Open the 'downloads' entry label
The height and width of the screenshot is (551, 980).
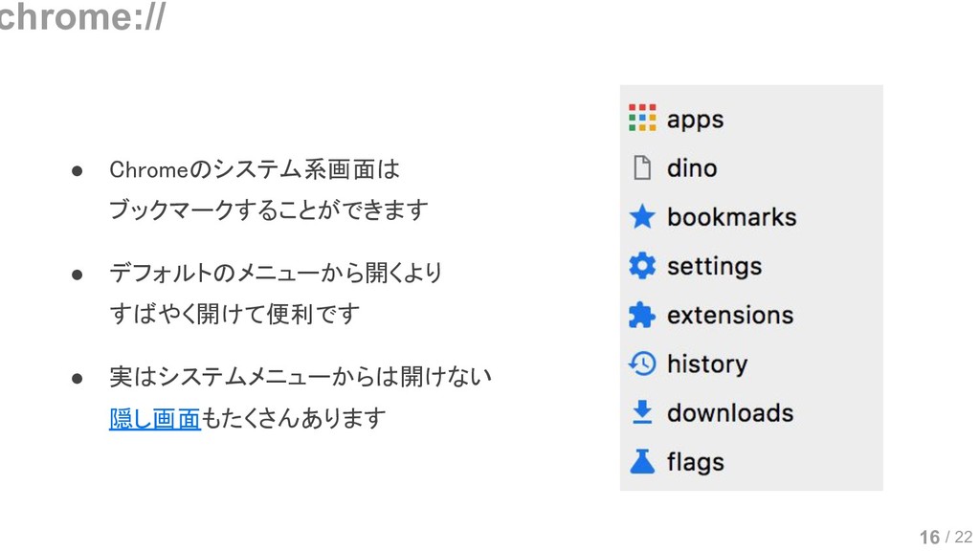click(730, 413)
